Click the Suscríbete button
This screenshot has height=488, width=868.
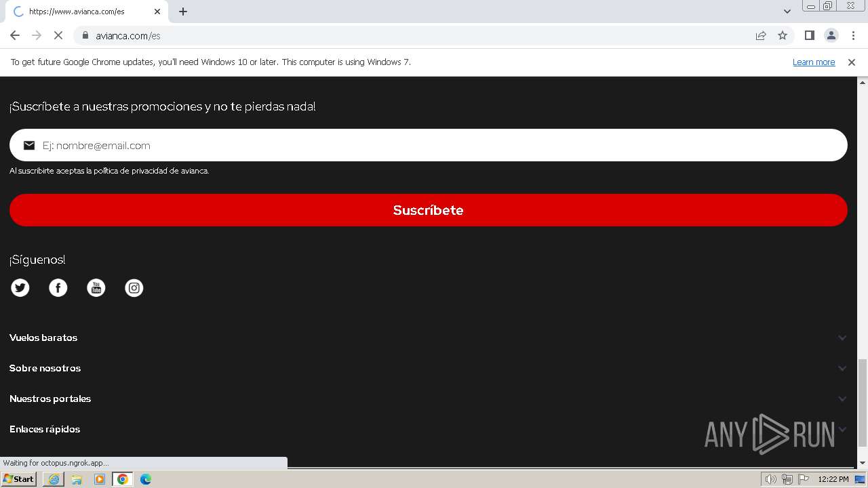pyautogui.click(x=429, y=210)
